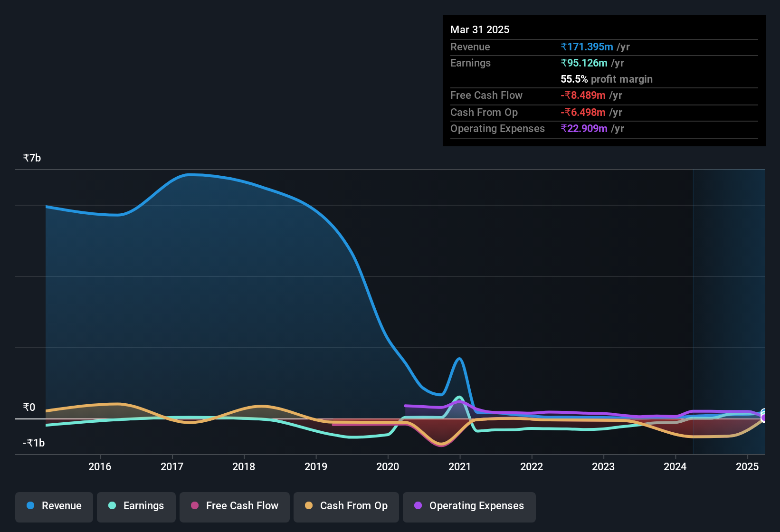This screenshot has width=780, height=532.
Task: Click the 2022 x-axis year label
Action: pos(532,466)
